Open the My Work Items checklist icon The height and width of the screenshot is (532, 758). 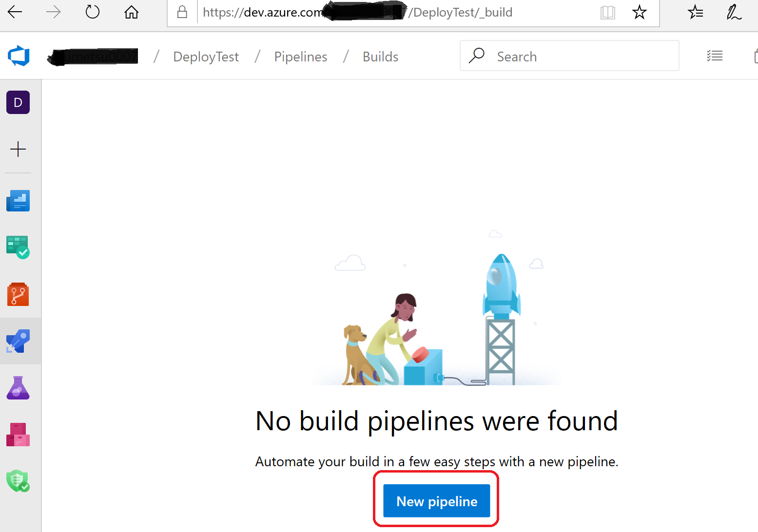(x=715, y=56)
